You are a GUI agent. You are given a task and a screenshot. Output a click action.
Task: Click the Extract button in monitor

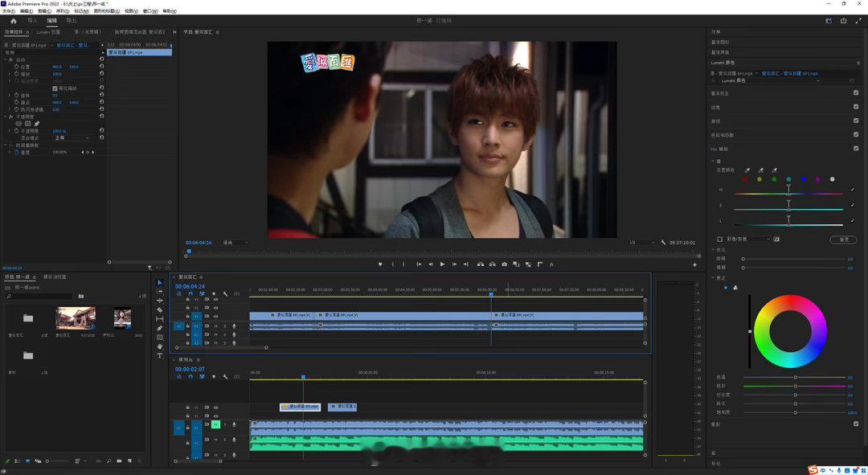click(x=492, y=264)
